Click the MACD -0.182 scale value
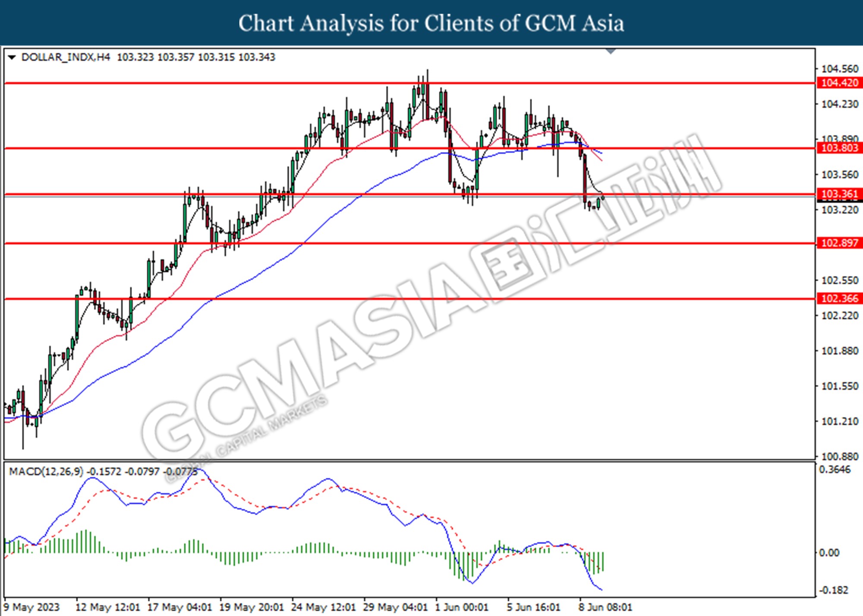This screenshot has width=863, height=616. [834, 590]
